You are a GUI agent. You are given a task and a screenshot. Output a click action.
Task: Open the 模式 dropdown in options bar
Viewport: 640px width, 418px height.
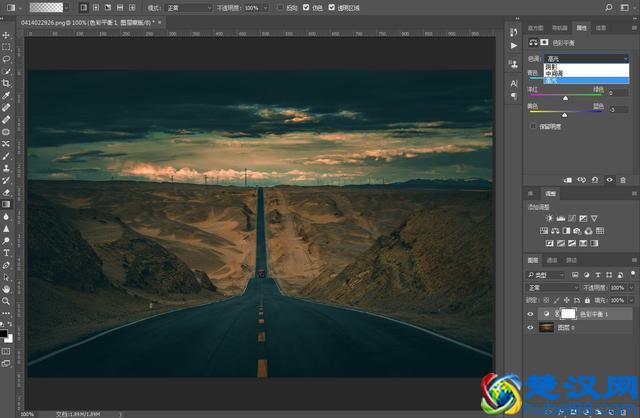[x=188, y=7]
